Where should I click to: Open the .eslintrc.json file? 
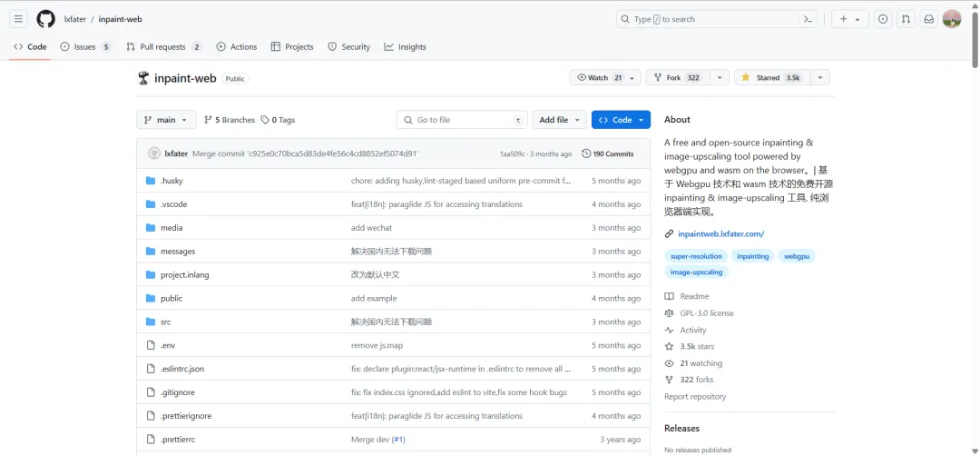pos(181,369)
